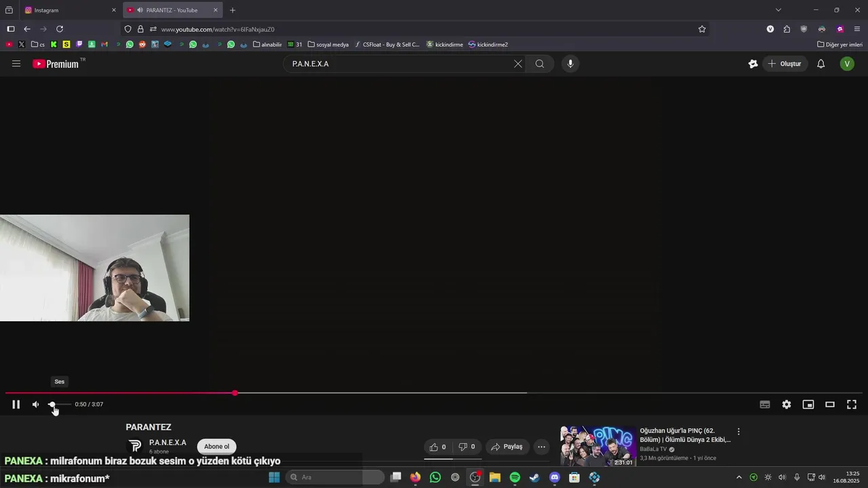
Task: Pause the video with the pause button
Action: (16, 405)
